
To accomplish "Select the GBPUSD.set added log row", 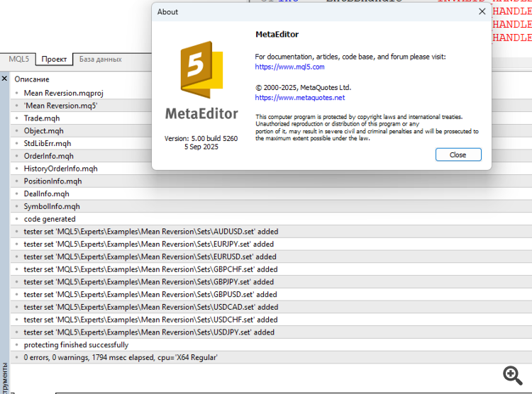I will tap(271, 294).
